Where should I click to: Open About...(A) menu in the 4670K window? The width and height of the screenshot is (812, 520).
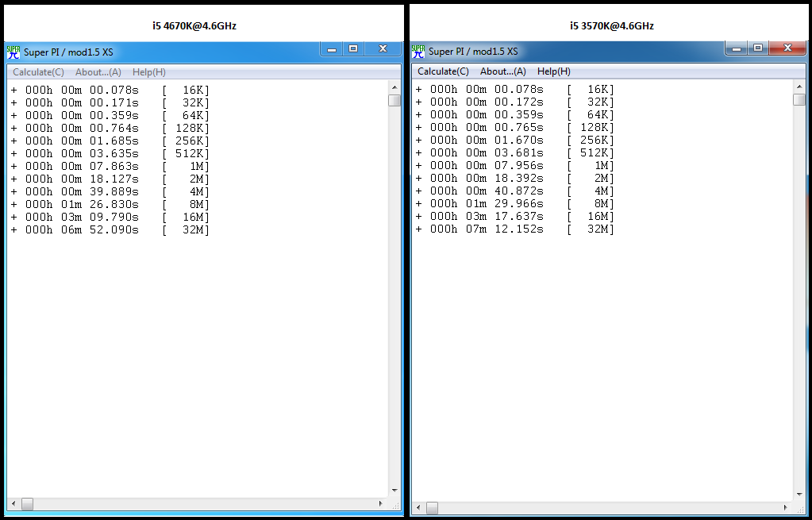coord(98,72)
